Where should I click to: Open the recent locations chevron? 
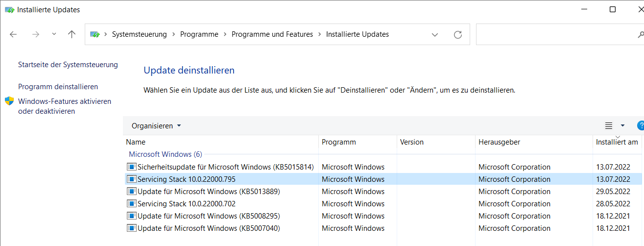coord(54,34)
